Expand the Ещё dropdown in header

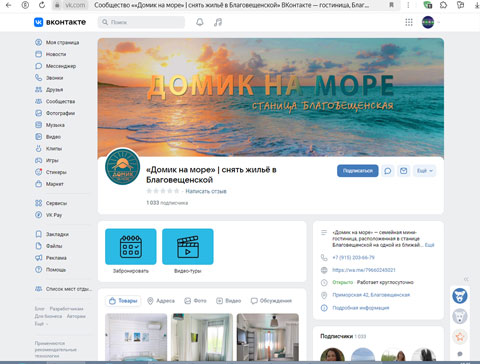tap(425, 171)
